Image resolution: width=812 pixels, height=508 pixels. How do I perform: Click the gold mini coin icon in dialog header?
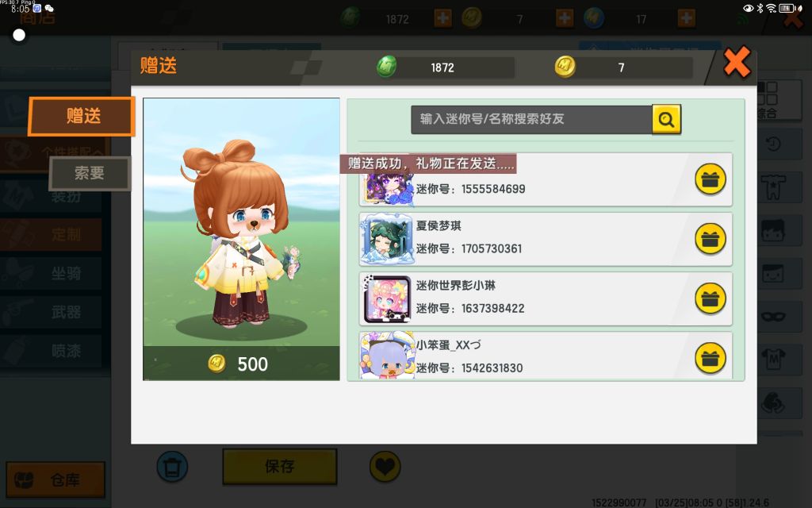[565, 67]
